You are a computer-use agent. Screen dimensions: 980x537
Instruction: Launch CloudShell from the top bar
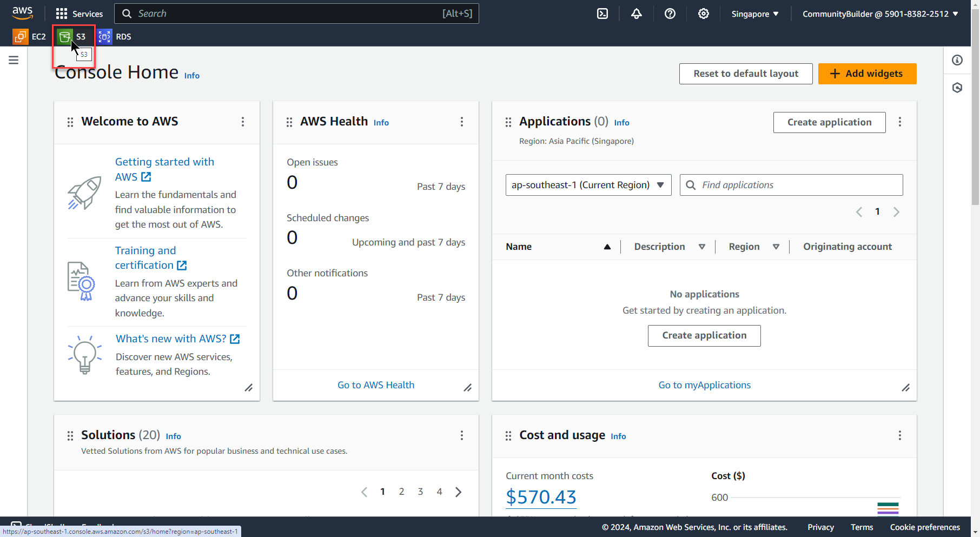click(602, 13)
